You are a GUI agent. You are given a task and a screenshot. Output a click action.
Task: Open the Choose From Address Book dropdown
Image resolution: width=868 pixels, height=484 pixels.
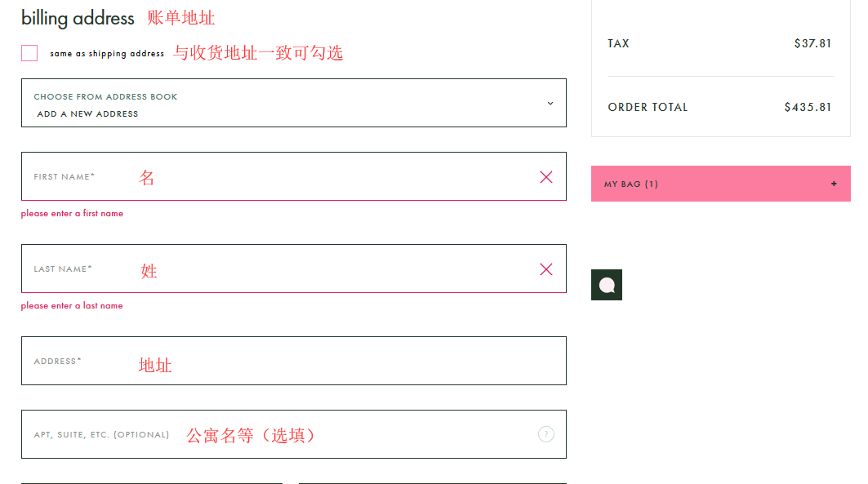pyautogui.click(x=293, y=103)
